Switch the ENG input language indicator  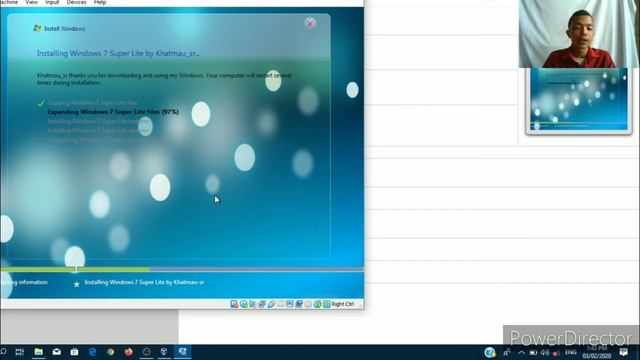(x=571, y=352)
